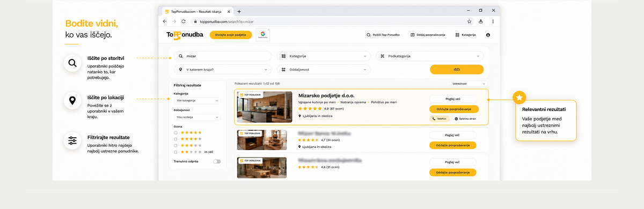Toggle the 'Trenutno odprto' switch
Screen dimensions: 644x209
tap(217, 161)
